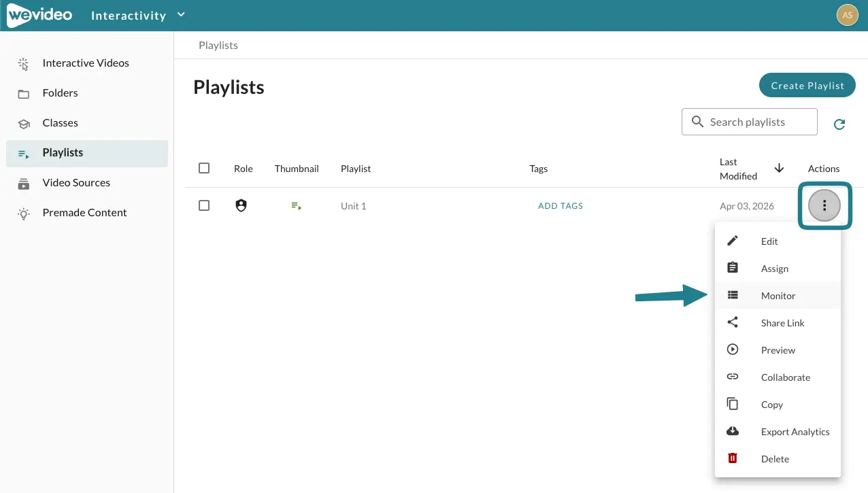Click the WeVideo logo
The height and width of the screenshot is (493, 868).
[39, 15]
